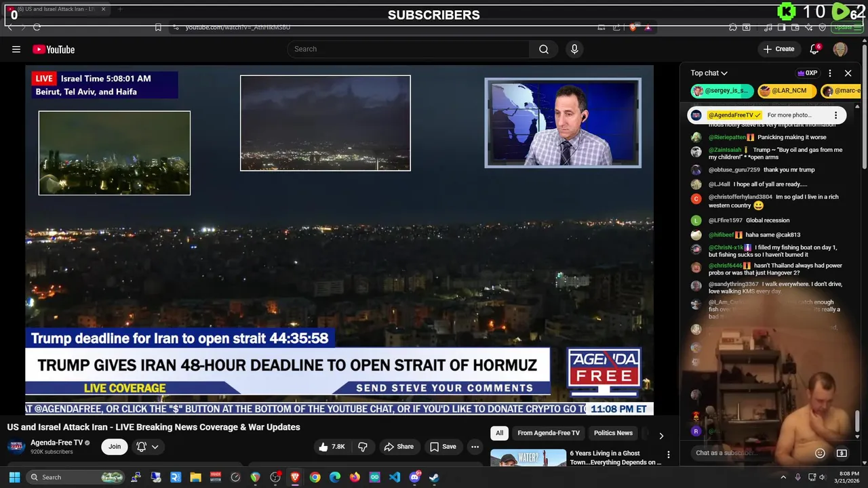Select the Politics News chip
868x488 pixels.
(x=613, y=433)
